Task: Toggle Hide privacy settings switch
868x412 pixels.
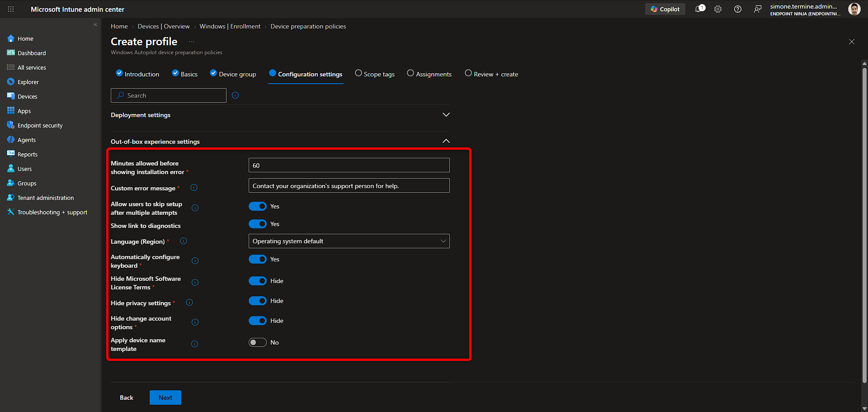Action: (x=258, y=301)
